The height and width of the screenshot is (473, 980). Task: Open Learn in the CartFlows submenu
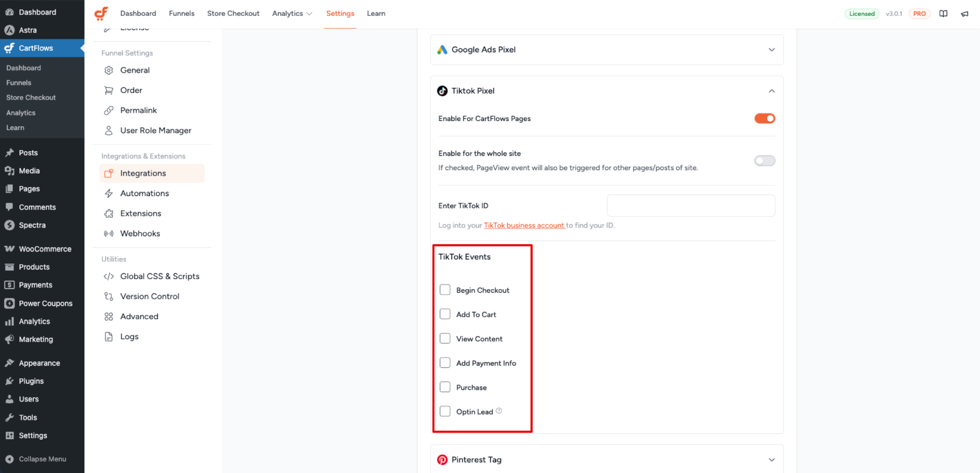(x=15, y=128)
